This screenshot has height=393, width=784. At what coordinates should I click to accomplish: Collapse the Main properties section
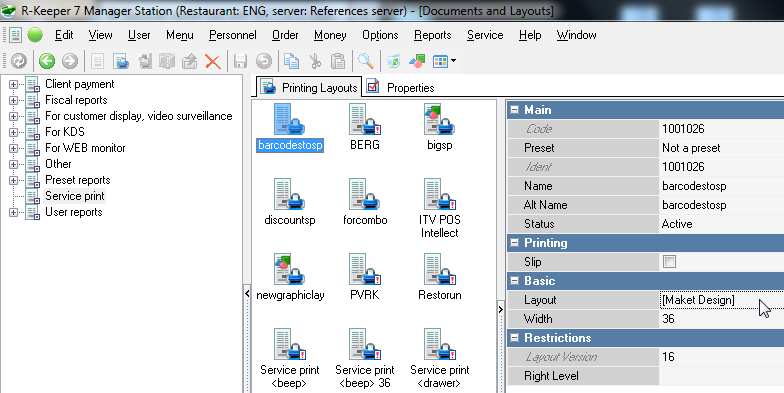click(x=514, y=110)
